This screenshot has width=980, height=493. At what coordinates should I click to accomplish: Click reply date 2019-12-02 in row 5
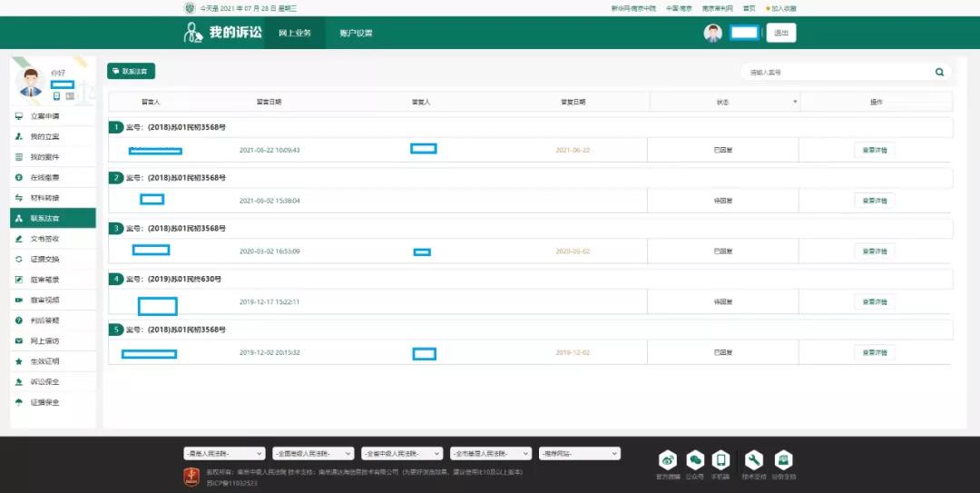pyautogui.click(x=573, y=353)
